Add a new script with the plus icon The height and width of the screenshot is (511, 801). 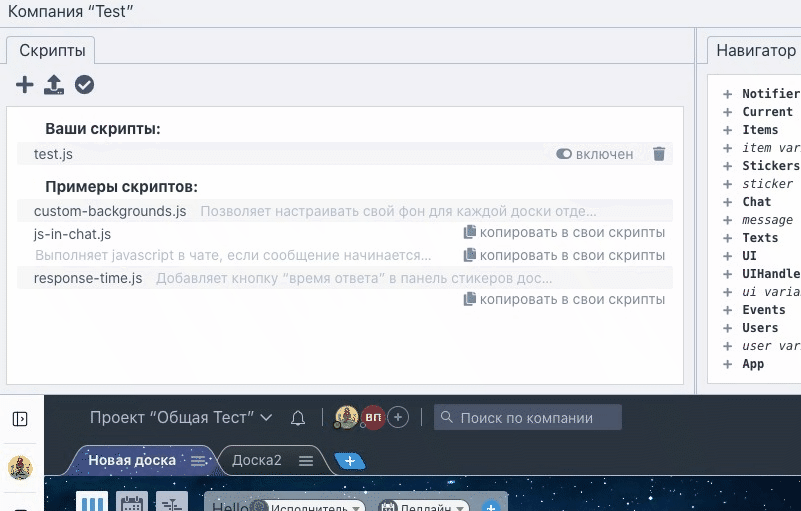coord(25,85)
